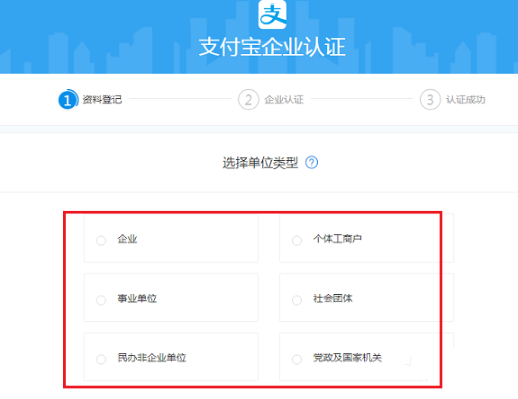Click step 1 circle 资料登记
Viewport: 518px width, 399px height.
pos(68,99)
